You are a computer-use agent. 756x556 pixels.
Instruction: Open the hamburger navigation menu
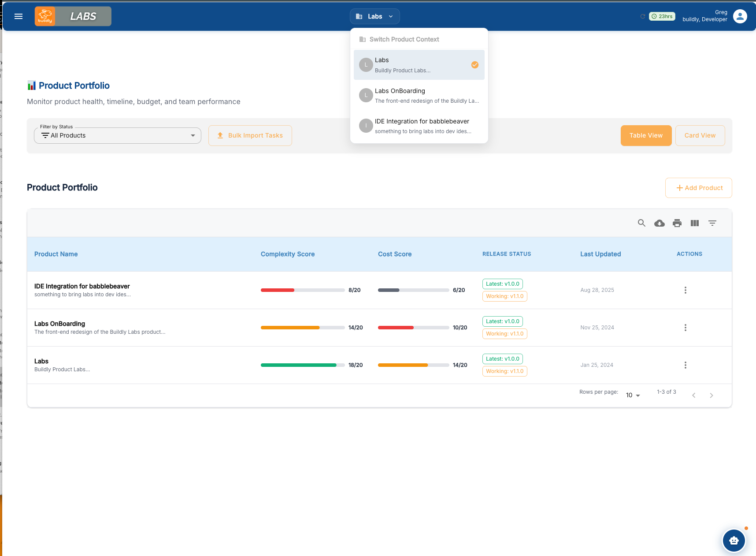[x=19, y=16]
